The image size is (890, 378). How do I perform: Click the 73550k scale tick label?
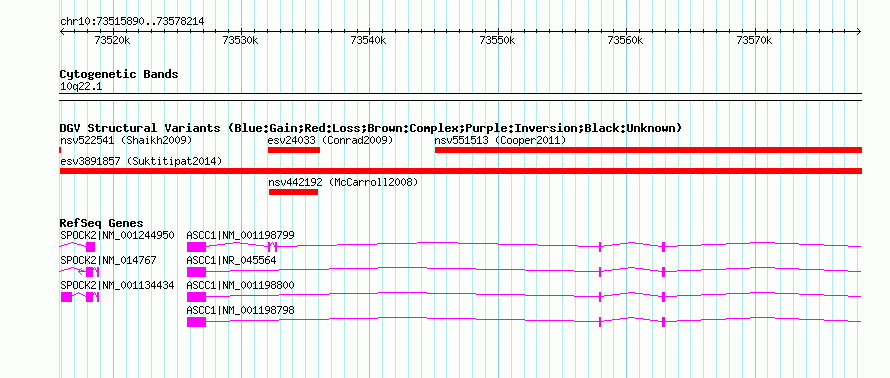(x=497, y=40)
